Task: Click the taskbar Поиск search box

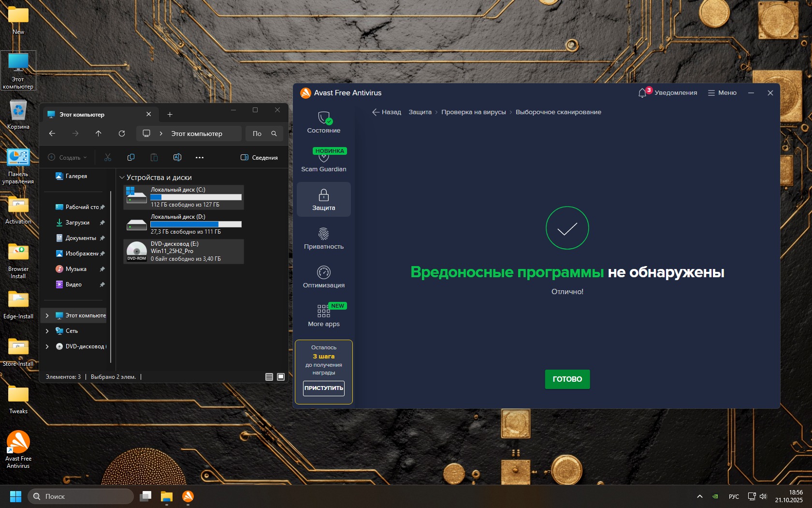Action: tap(81, 496)
